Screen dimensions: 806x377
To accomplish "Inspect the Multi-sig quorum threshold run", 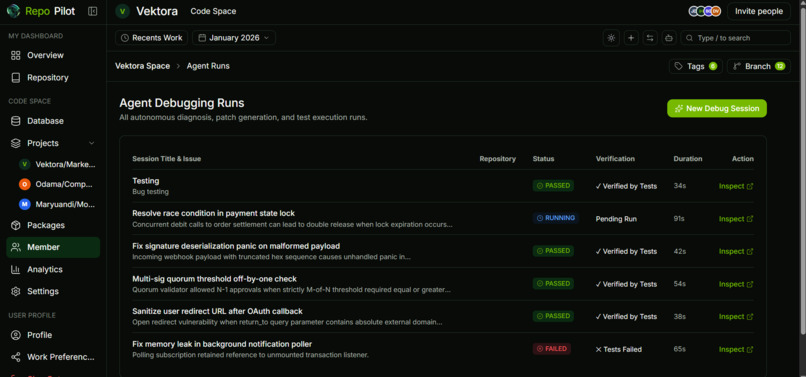I will click(736, 284).
